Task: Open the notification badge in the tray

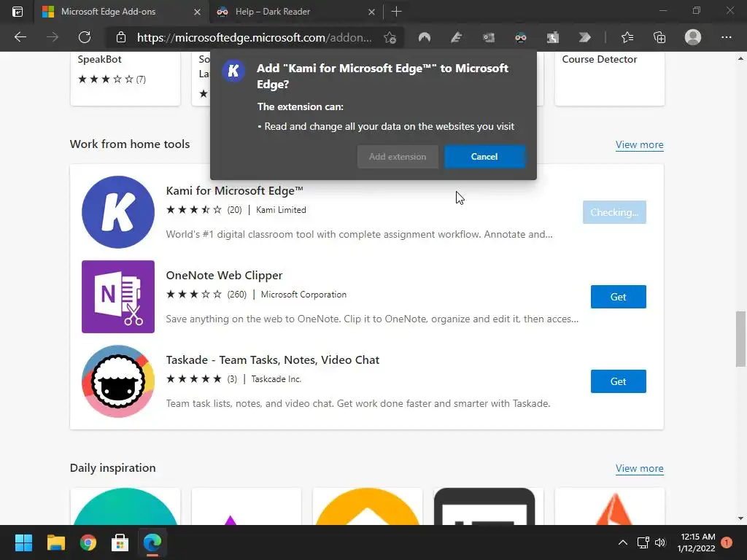Action: [727, 542]
